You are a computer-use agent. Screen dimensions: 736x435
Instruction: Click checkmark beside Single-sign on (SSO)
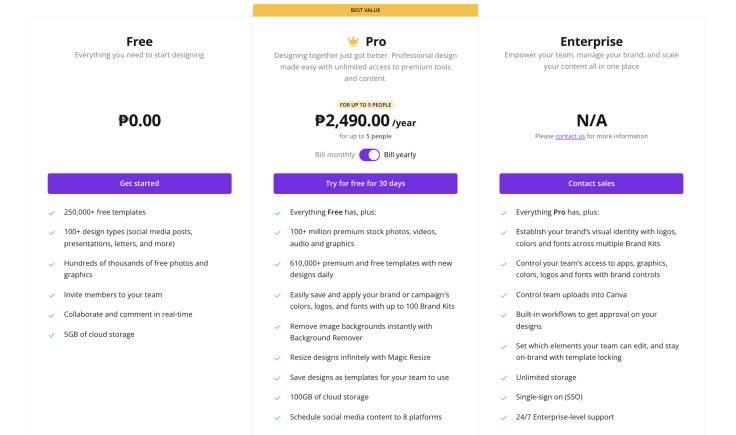pyautogui.click(x=504, y=398)
